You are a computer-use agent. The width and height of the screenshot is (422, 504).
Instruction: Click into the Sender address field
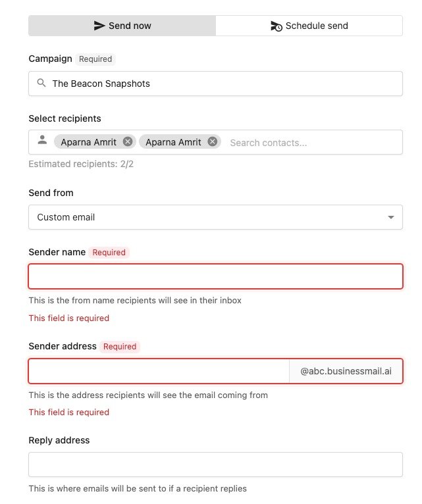tap(159, 371)
